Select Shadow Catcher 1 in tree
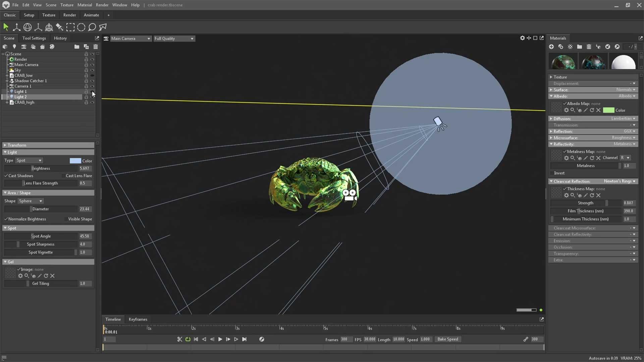The width and height of the screenshot is (644, 362). (x=31, y=81)
